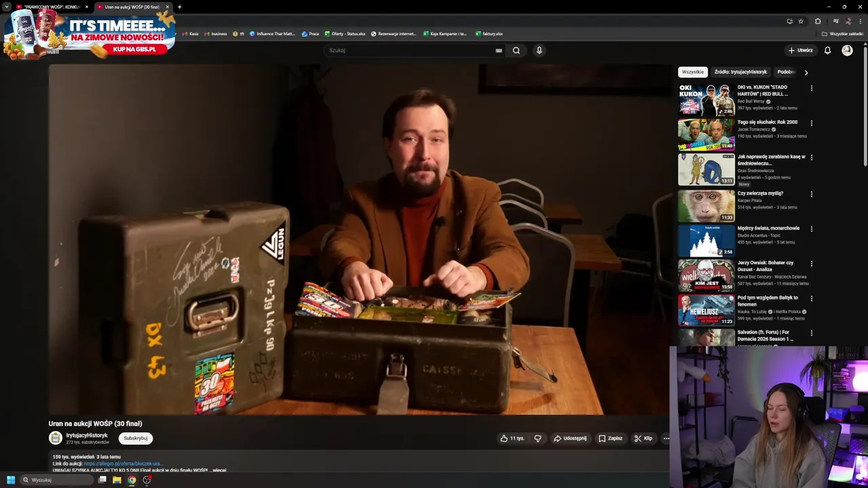Open the account avatar menu
The image size is (868, 488).
(847, 50)
